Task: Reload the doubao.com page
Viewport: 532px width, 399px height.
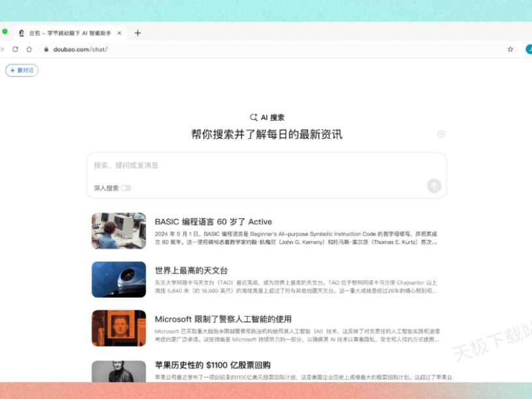Action: [15, 49]
